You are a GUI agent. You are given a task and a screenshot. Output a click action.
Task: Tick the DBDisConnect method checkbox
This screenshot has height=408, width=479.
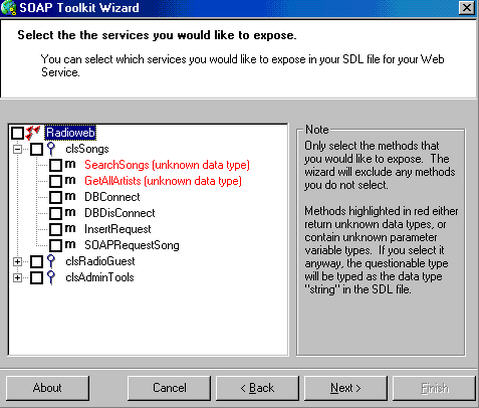tap(55, 213)
